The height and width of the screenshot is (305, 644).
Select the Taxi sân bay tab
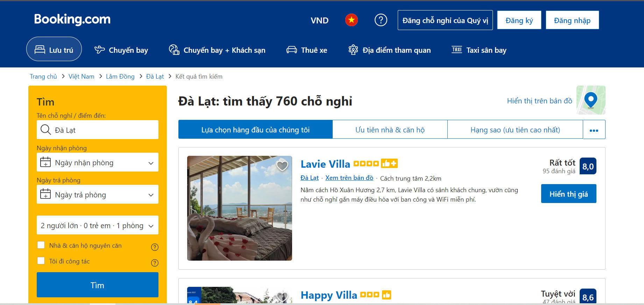point(479,50)
